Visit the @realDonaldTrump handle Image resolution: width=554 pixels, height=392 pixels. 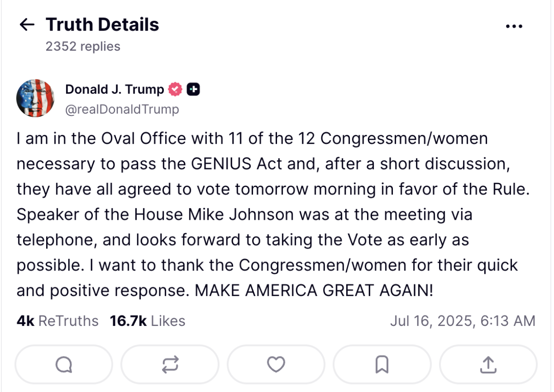coord(121,109)
